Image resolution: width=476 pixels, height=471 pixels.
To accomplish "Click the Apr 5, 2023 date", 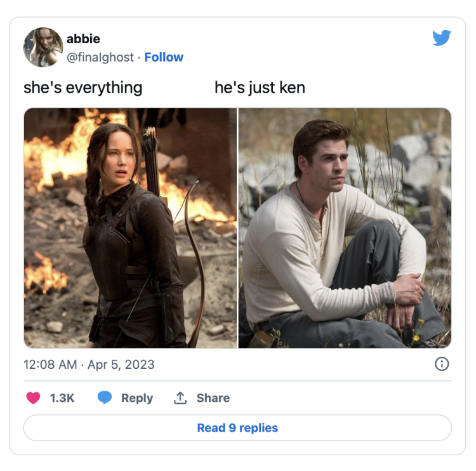I will 121,364.
